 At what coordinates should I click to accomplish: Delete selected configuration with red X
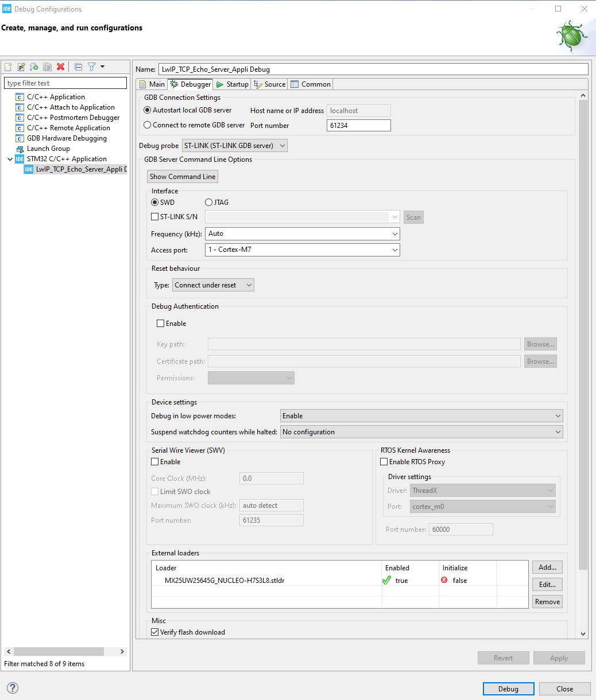(x=61, y=67)
